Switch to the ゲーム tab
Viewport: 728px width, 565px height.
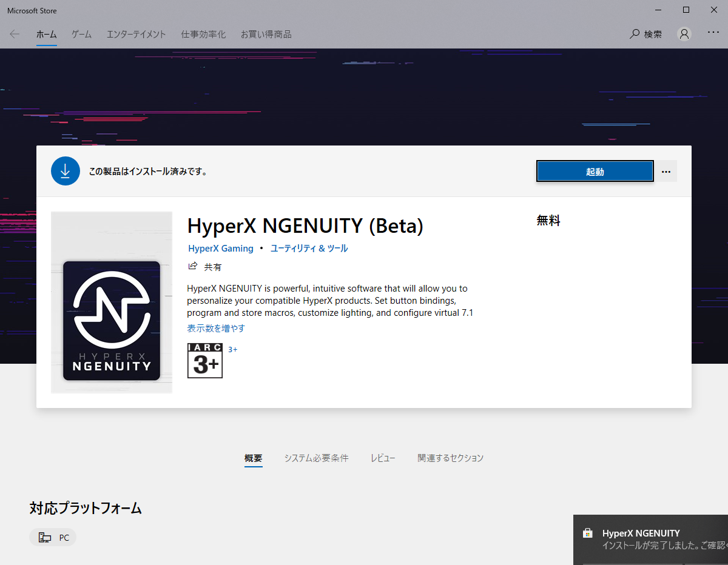(x=81, y=34)
